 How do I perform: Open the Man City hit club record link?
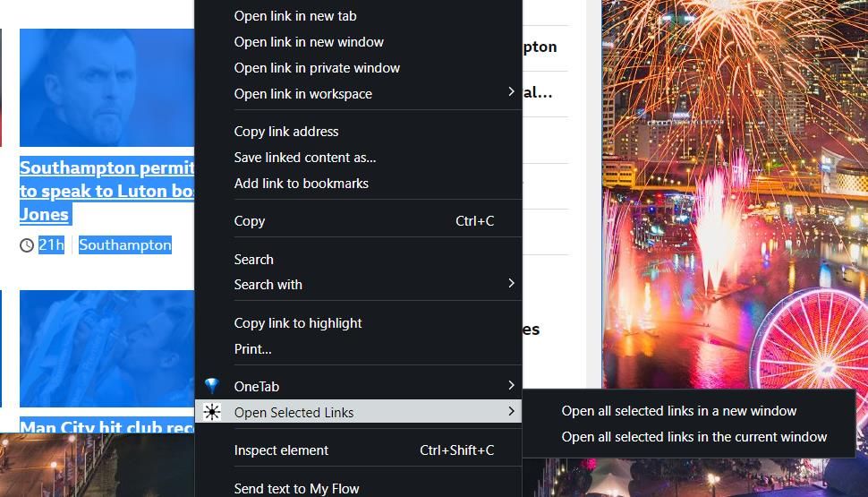point(106,426)
